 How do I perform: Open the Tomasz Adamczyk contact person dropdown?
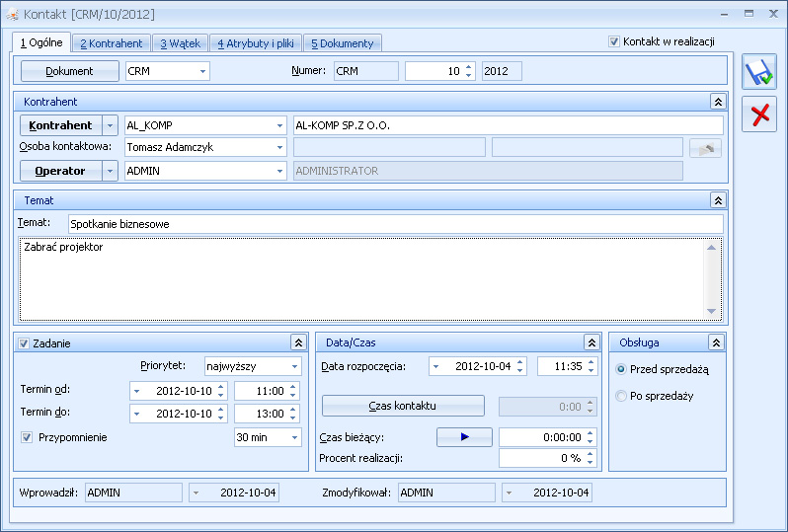[279, 147]
